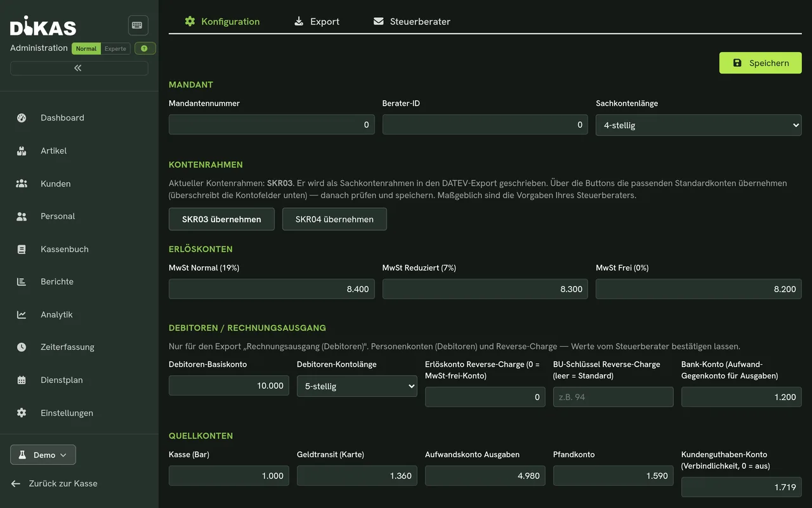
Task: Click the Personal people icon
Action: tap(22, 216)
